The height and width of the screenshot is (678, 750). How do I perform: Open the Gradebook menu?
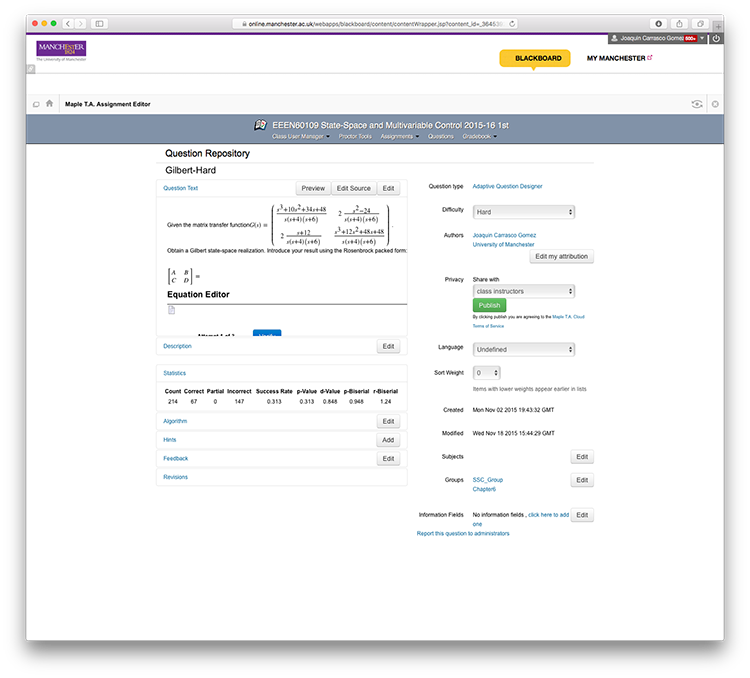point(480,136)
